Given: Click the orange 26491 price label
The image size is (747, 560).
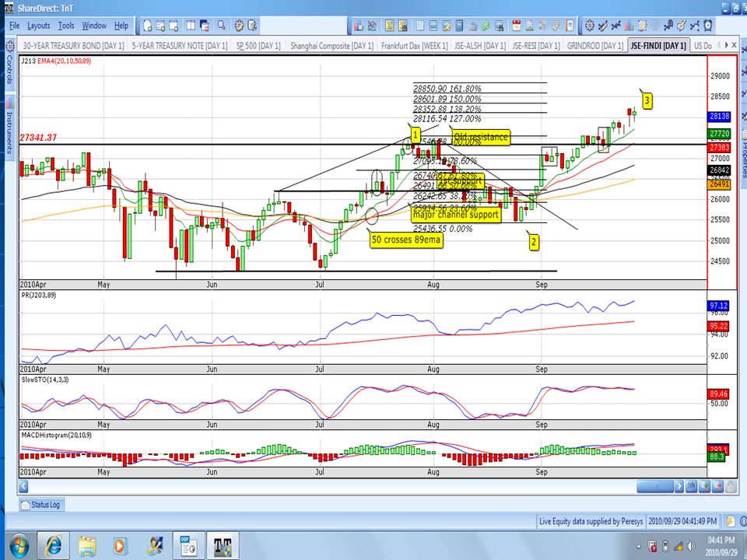Looking at the screenshot, I should pos(719,184).
